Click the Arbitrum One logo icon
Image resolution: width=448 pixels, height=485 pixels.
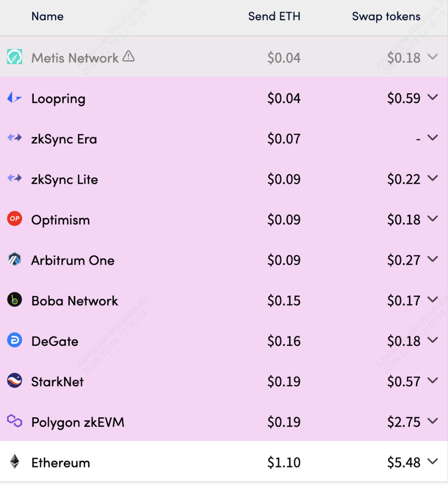[14, 260]
